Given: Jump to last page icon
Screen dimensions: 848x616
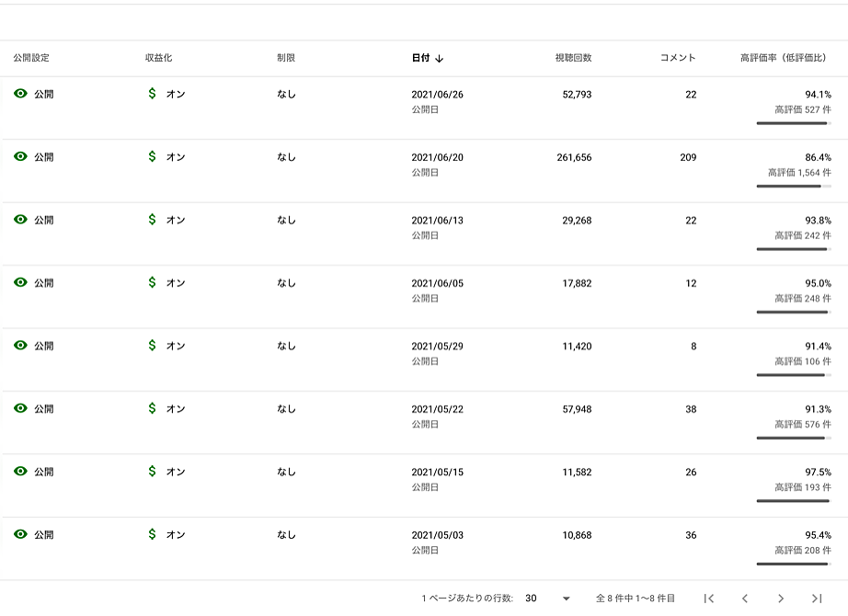Looking at the screenshot, I should tap(817, 599).
